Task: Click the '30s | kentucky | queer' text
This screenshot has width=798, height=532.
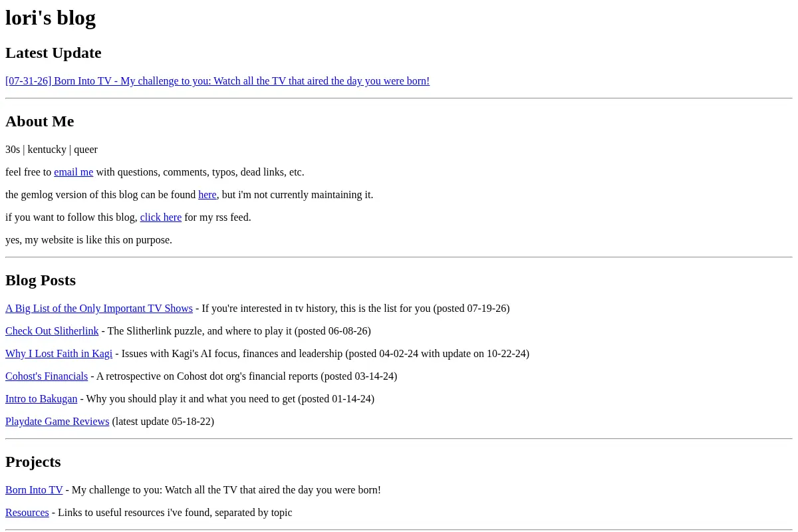Action: coord(51,150)
